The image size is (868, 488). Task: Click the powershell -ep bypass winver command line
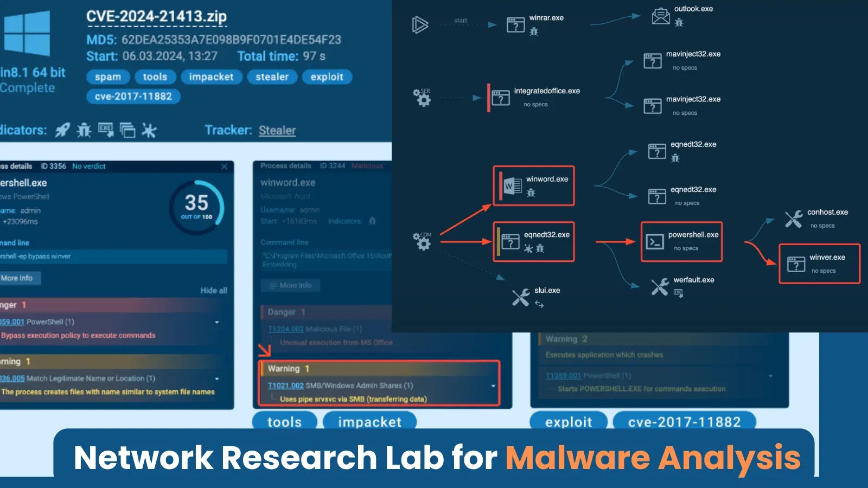(113, 256)
